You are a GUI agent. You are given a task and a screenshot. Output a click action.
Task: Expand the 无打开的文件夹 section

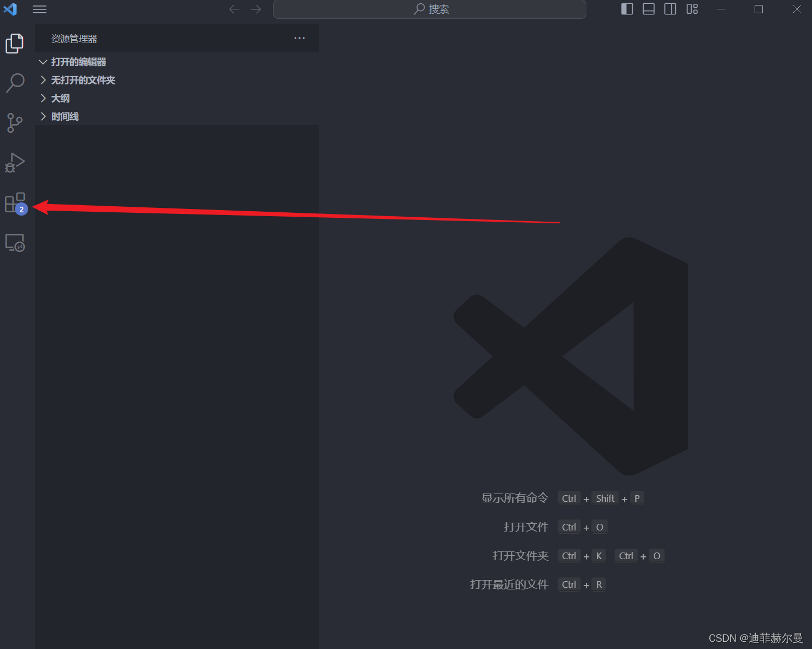pos(177,80)
